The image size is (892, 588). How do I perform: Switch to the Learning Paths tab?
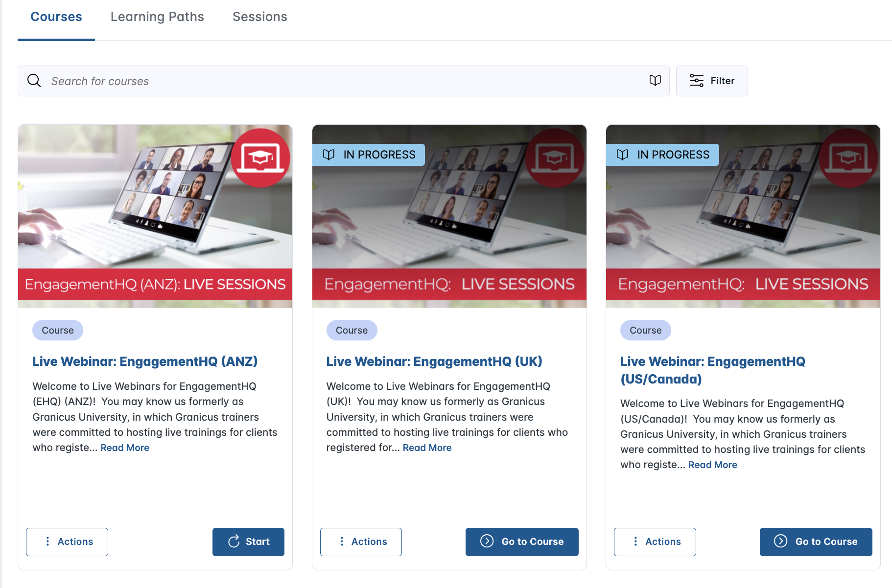(157, 16)
